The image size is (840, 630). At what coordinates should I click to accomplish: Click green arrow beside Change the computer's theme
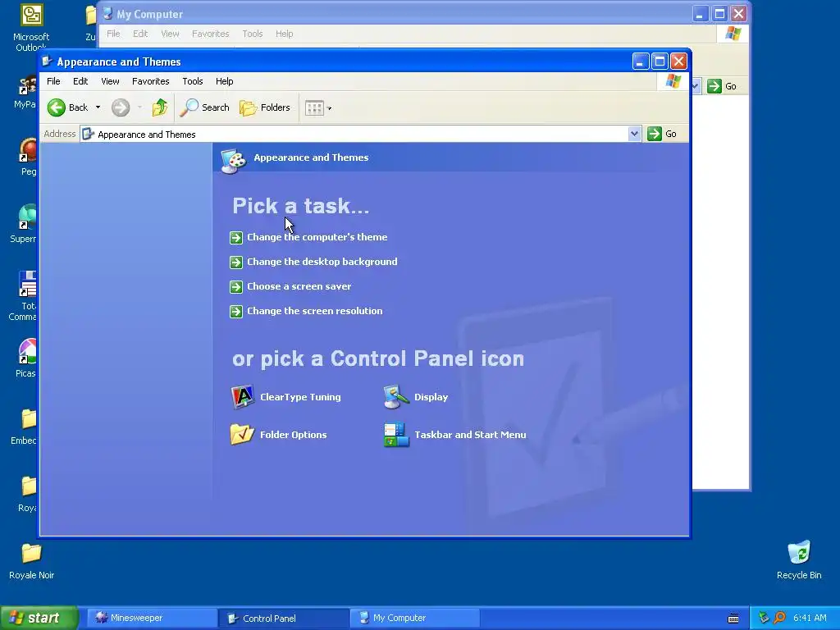(x=236, y=237)
